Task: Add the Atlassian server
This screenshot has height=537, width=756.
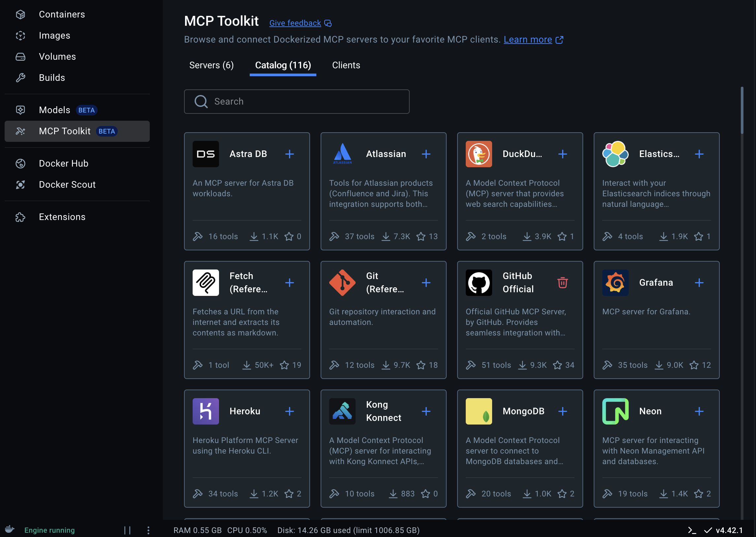Action: tap(426, 154)
